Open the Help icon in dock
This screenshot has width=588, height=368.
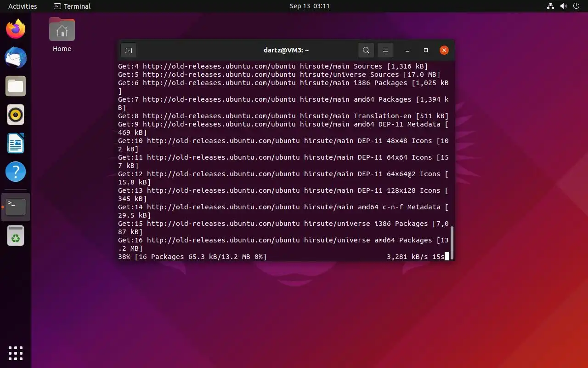(16, 172)
